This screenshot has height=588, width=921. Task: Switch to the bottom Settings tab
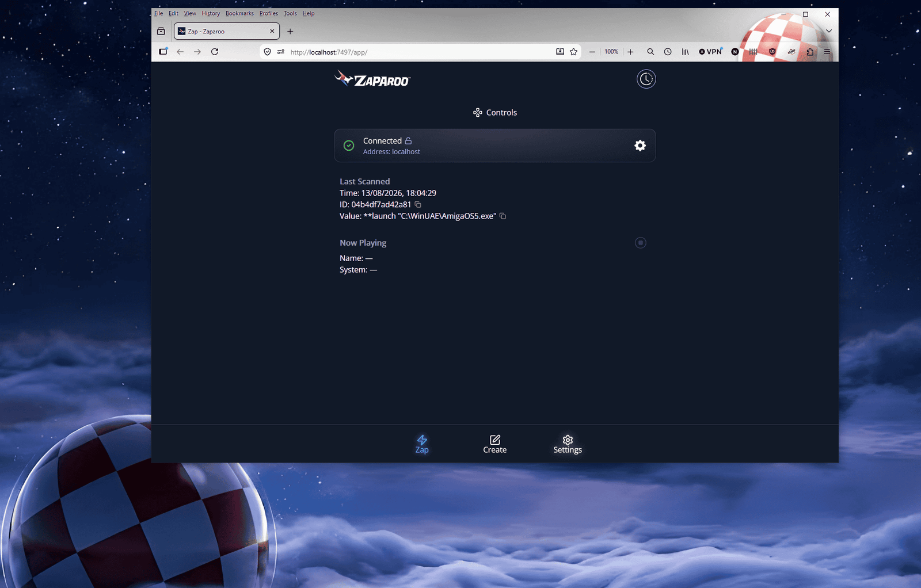pyautogui.click(x=568, y=444)
